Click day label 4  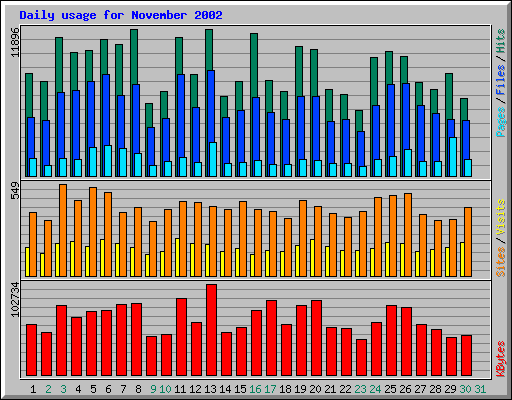click(78, 389)
